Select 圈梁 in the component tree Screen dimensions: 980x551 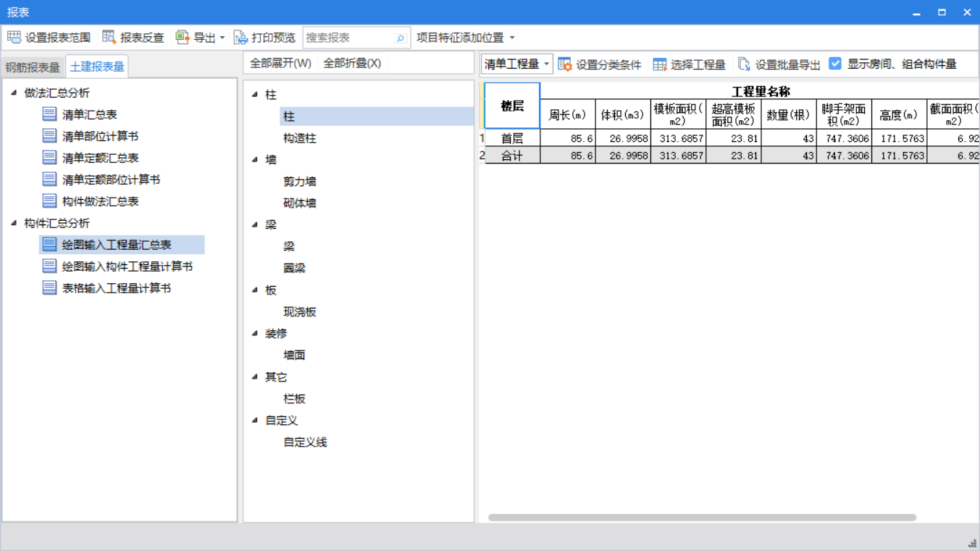point(294,268)
